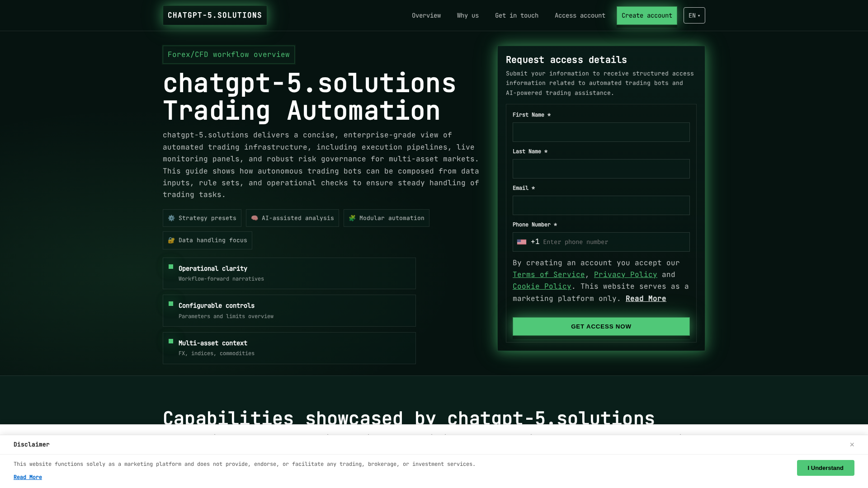This screenshot has width=868, height=488.
Task: Open the Terms of Service link
Action: 549,275
